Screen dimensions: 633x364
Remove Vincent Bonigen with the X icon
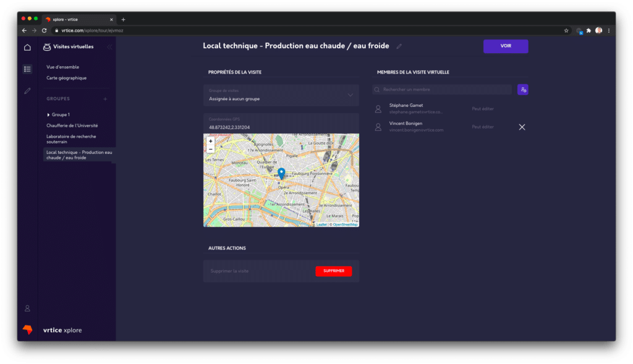coord(522,127)
